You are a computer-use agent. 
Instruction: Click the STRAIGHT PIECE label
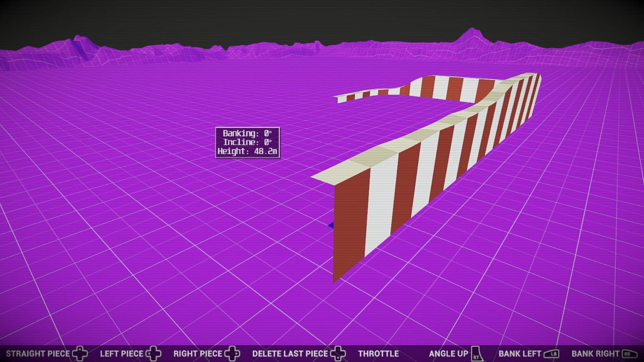38,354
